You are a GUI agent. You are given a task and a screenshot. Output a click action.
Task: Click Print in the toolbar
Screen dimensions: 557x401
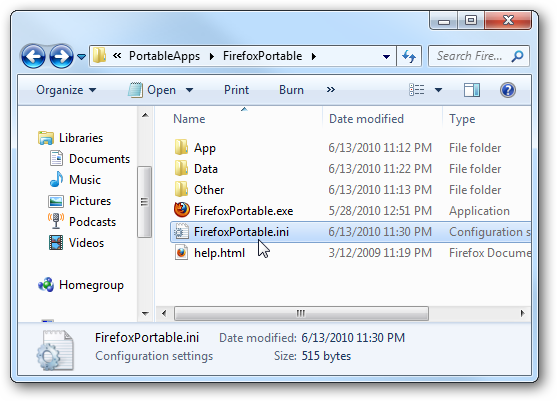click(236, 90)
